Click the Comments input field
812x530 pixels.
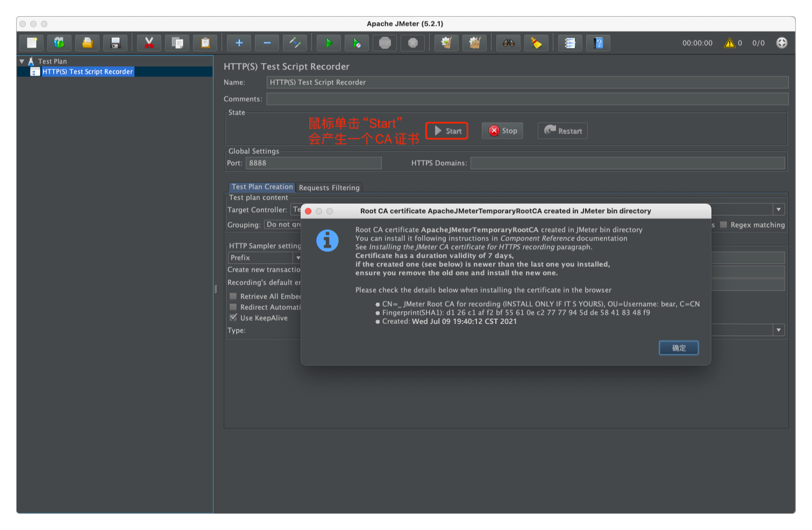pyautogui.click(x=528, y=99)
